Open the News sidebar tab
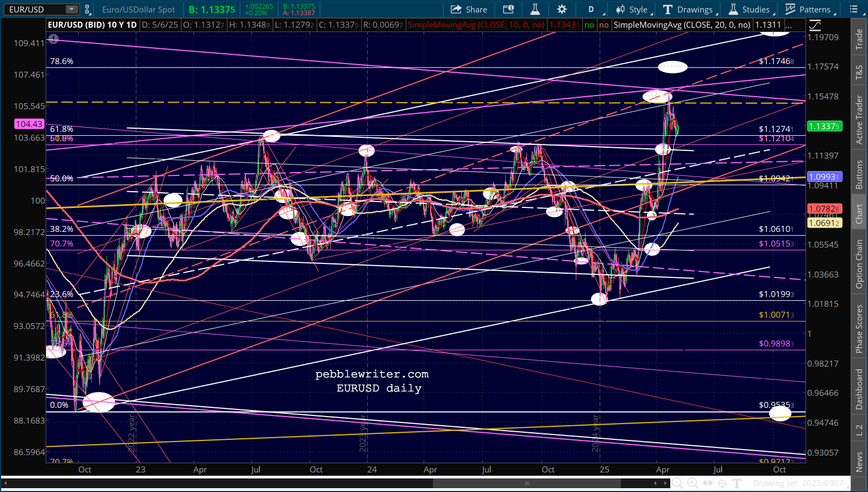This screenshot has height=492, width=868. [x=859, y=461]
